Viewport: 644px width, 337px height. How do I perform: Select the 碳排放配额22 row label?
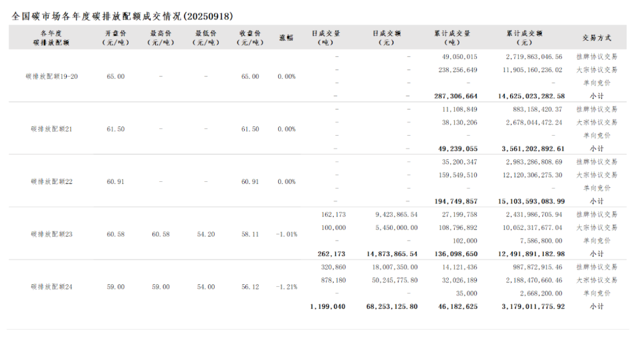[x=51, y=181]
